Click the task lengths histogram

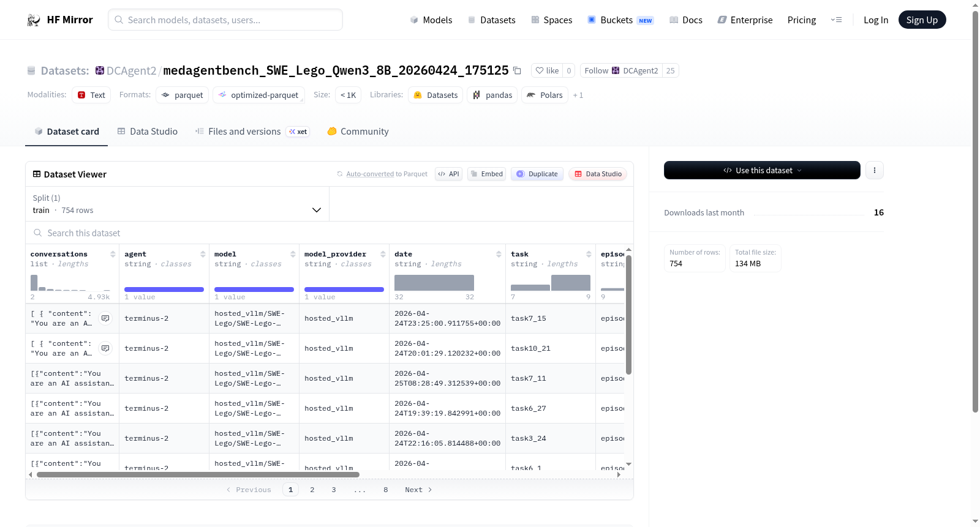[x=551, y=283]
